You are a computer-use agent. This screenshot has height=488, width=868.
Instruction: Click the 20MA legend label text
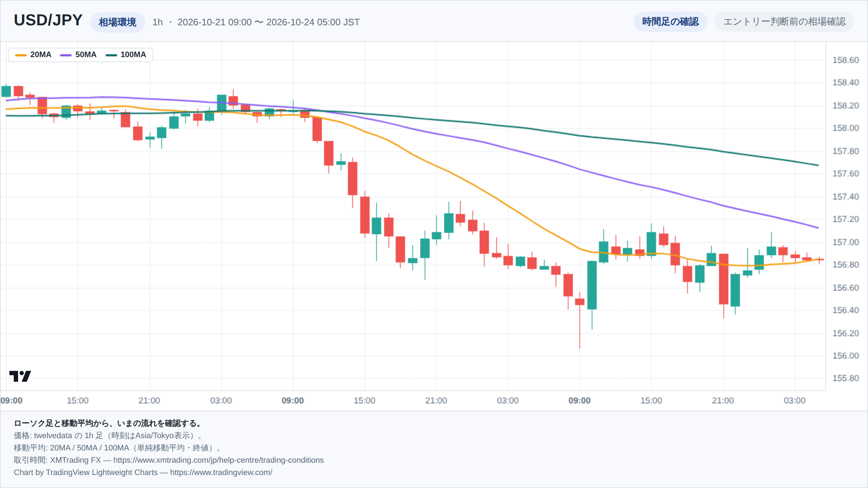(41, 55)
